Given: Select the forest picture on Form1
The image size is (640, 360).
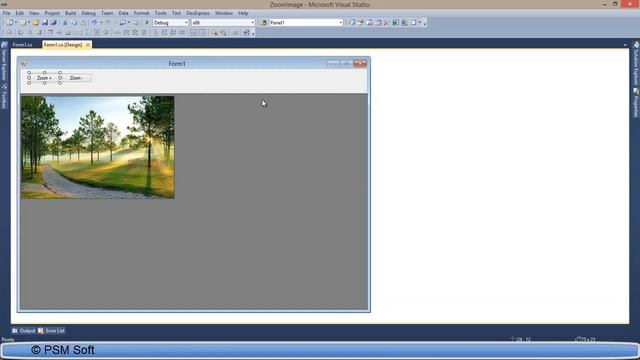Looking at the screenshot, I should point(98,147).
